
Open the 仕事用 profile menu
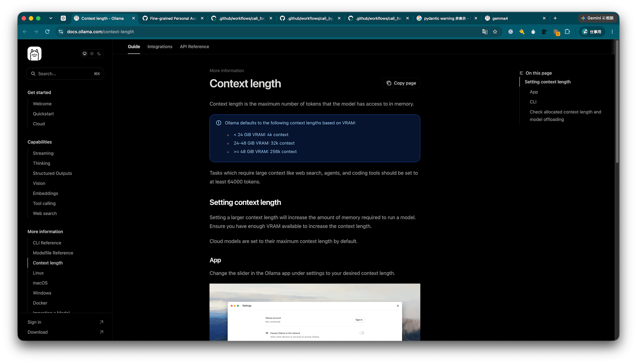pos(592,31)
